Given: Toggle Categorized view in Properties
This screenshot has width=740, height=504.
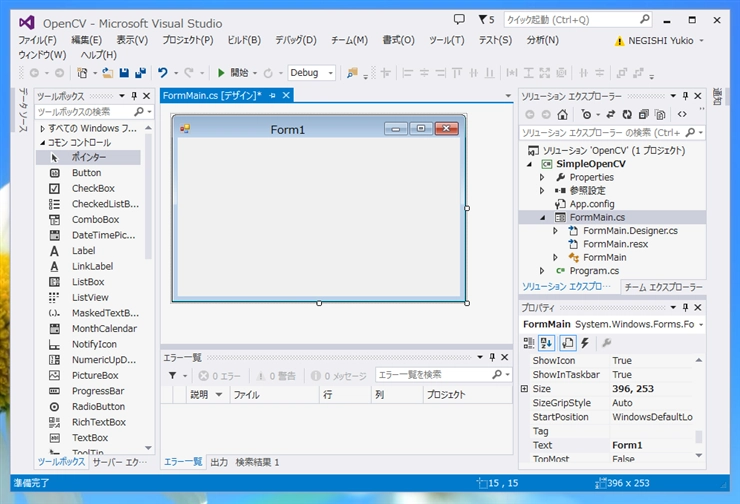Looking at the screenshot, I should pyautogui.click(x=529, y=343).
